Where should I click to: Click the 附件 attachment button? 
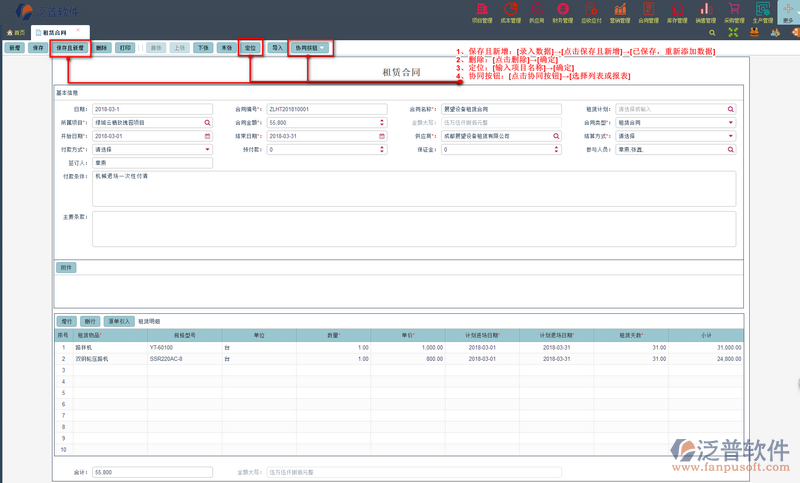(x=67, y=267)
